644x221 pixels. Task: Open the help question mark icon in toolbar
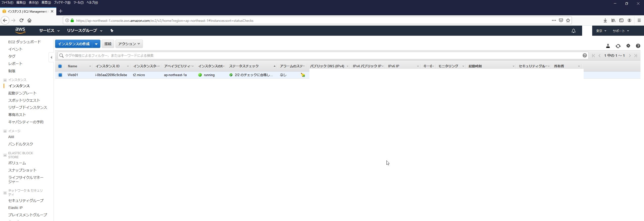tap(638, 46)
